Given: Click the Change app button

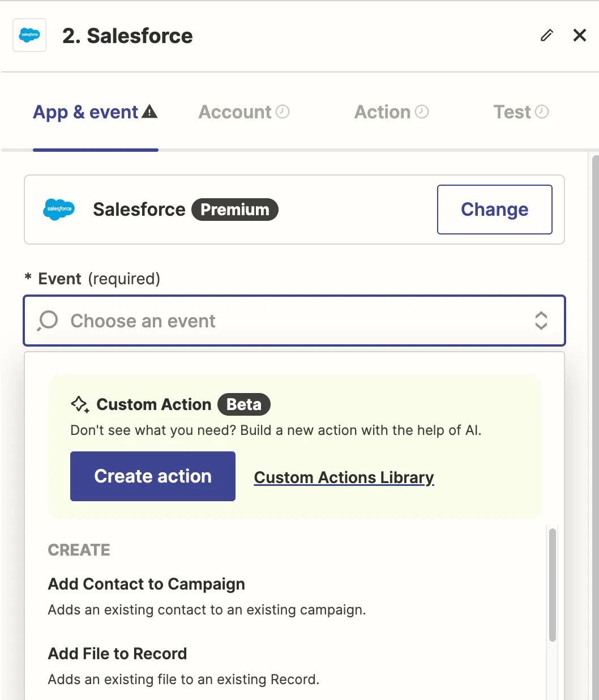Looking at the screenshot, I should coord(495,210).
